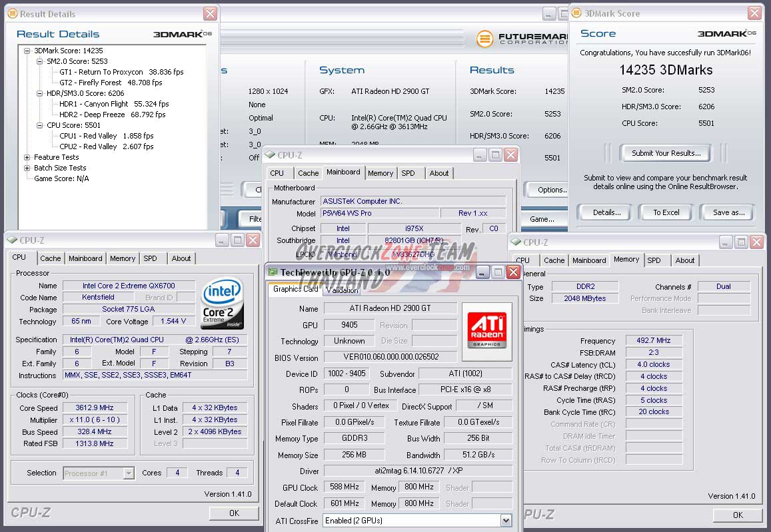Click OK in left CPU-Z window
The image size is (771, 532).
coord(234,513)
